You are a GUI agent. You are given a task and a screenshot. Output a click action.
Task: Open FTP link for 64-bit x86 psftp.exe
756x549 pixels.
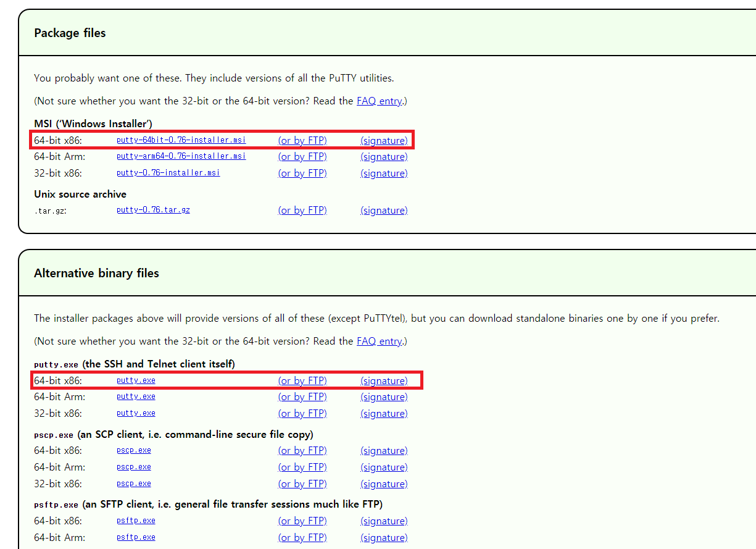click(x=302, y=521)
